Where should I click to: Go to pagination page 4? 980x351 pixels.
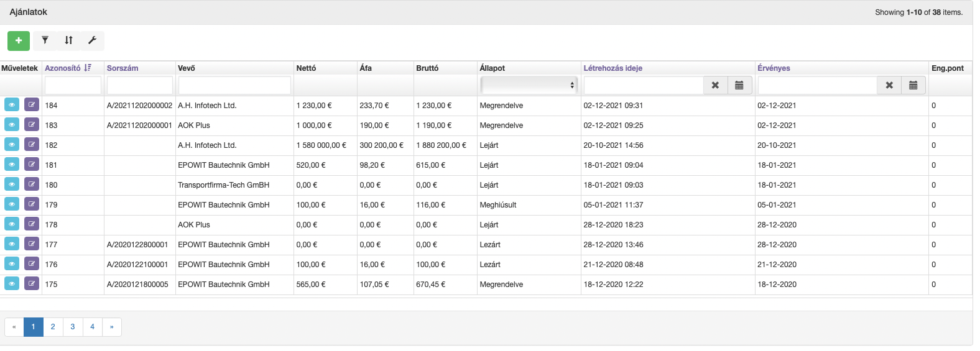(92, 327)
